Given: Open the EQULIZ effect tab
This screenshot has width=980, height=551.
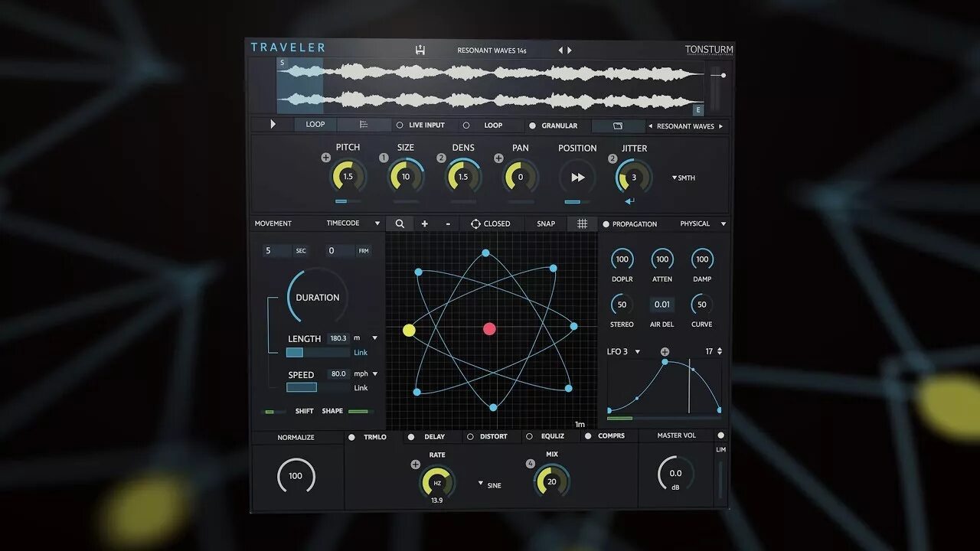Looking at the screenshot, I should click(x=552, y=436).
